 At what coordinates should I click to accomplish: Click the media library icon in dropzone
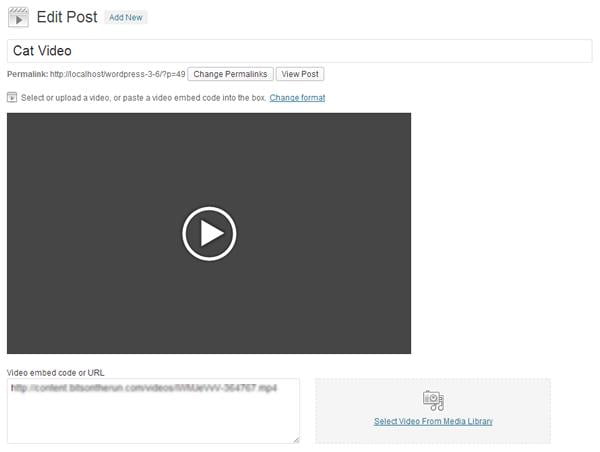(x=433, y=400)
